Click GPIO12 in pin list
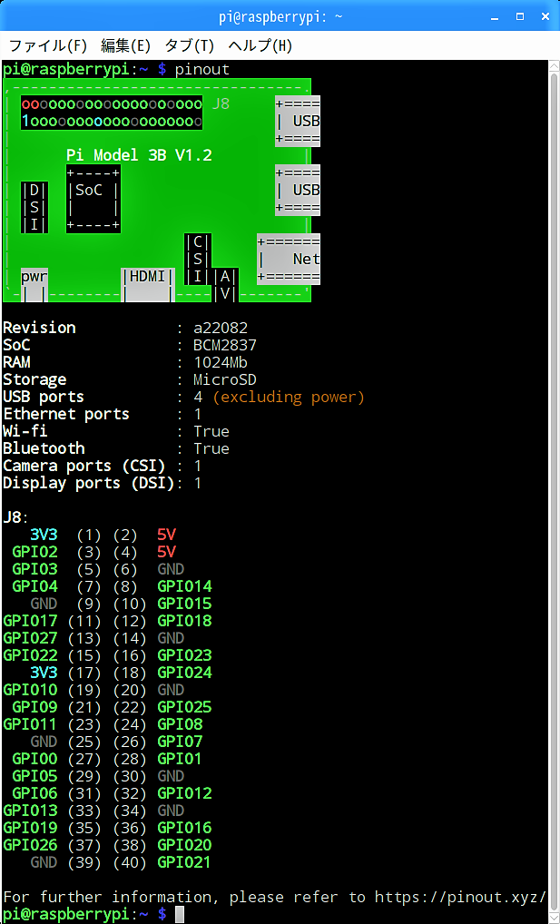Viewport: 560px width, 924px height. [184, 793]
